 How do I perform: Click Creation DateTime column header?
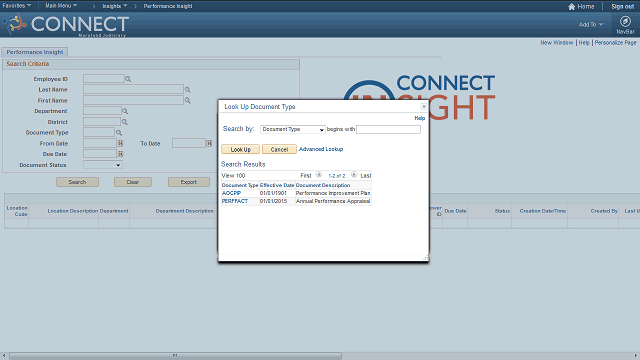tap(542, 211)
